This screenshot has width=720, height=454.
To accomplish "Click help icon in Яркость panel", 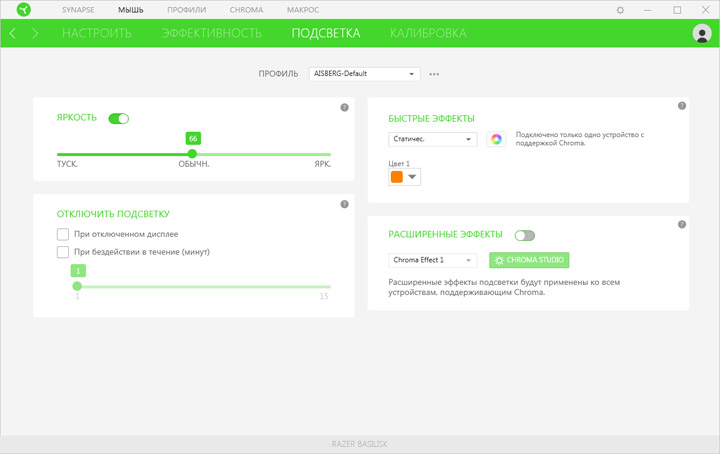I will coord(344,107).
